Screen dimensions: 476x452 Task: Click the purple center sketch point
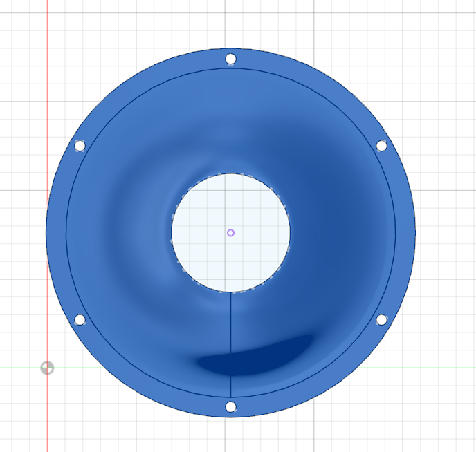tap(231, 233)
